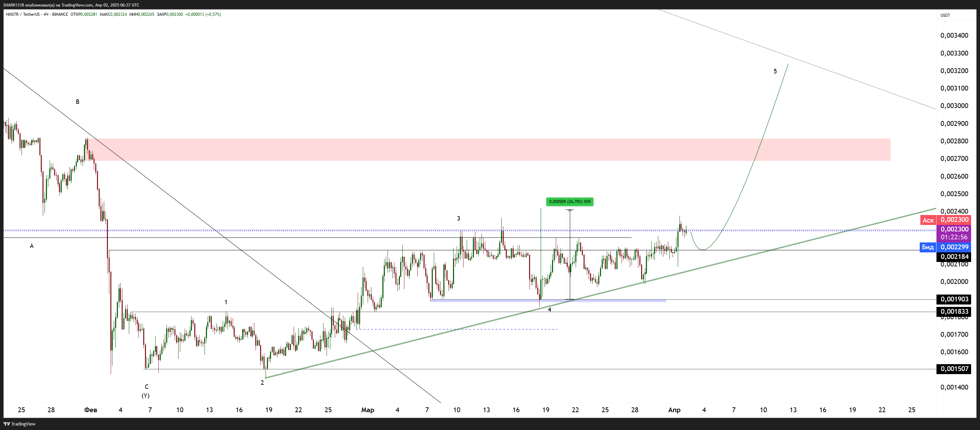This screenshot has width=980, height=430.
Task: Click price axis label 0,002600
Action: pyautogui.click(x=954, y=176)
